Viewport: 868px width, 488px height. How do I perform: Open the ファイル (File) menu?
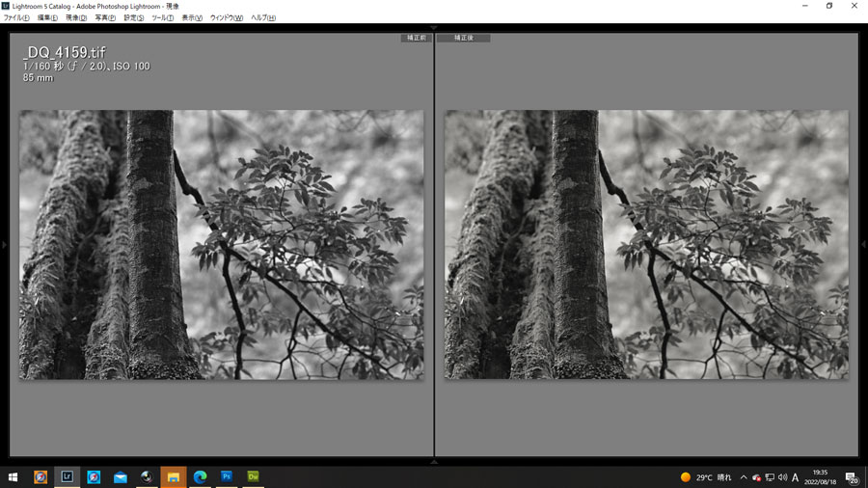pos(16,17)
